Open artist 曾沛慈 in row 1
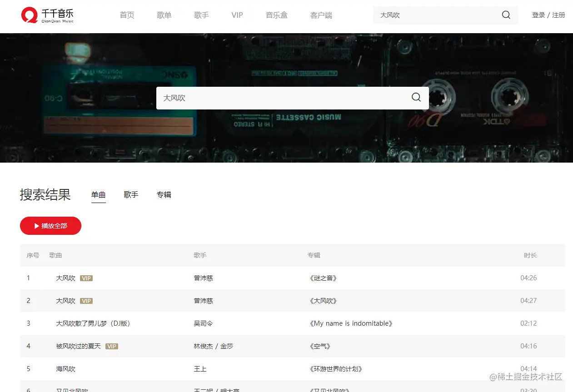The width and height of the screenshot is (573, 392). [x=204, y=278]
